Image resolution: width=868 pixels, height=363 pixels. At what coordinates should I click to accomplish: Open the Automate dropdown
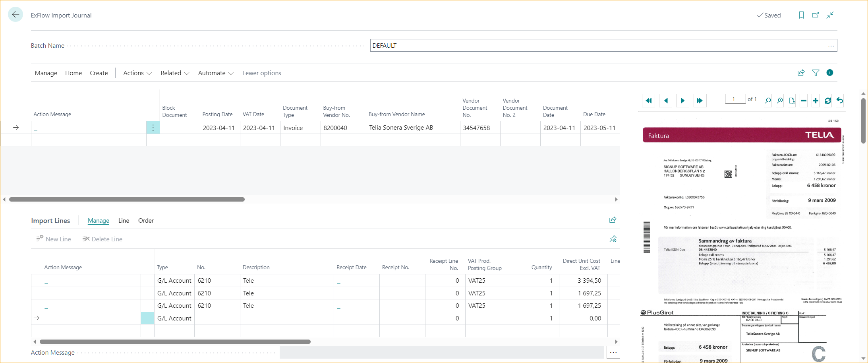click(x=215, y=73)
